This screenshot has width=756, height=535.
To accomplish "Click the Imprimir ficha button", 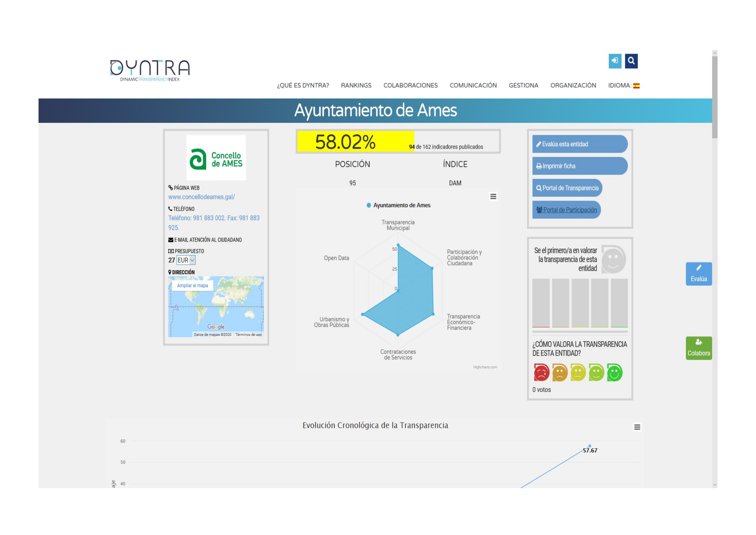I will [580, 166].
